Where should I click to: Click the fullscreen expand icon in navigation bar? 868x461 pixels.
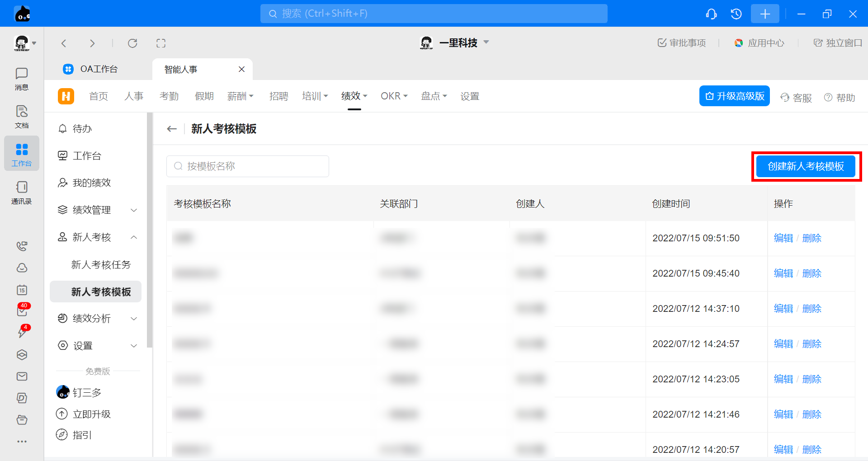pos(161,43)
